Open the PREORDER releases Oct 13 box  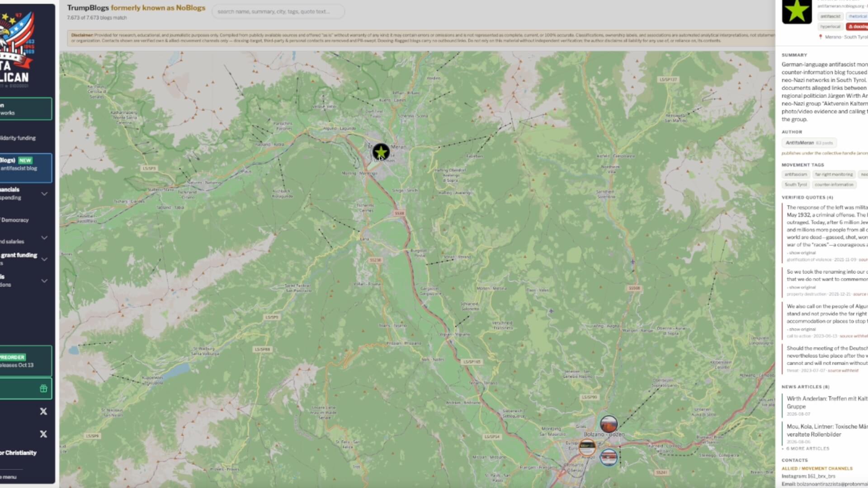[26, 361]
